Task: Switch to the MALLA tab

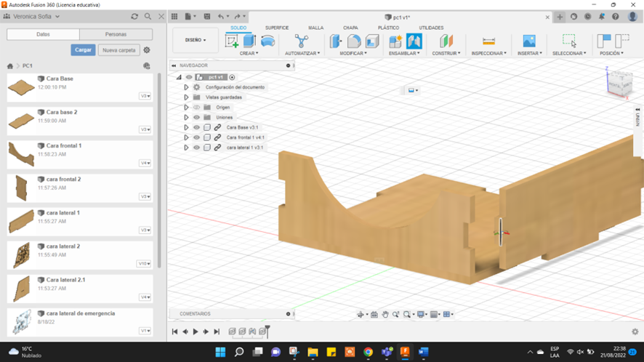Action: tap(316, 28)
